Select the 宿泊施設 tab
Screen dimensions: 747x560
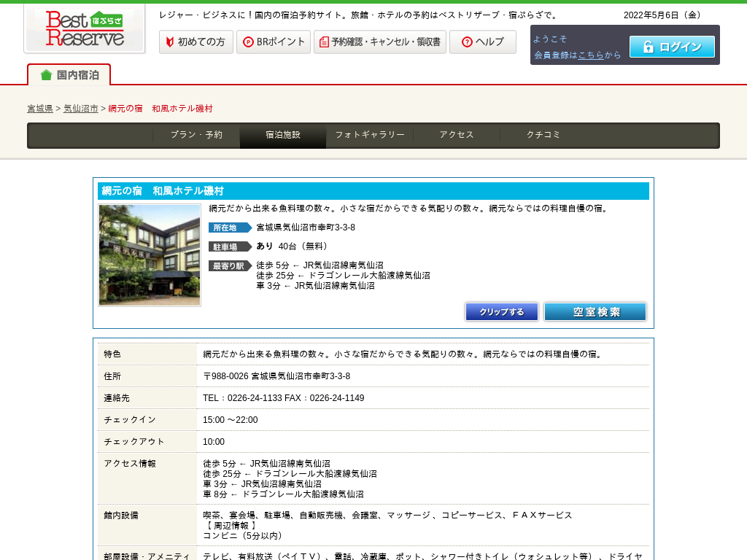(283, 135)
